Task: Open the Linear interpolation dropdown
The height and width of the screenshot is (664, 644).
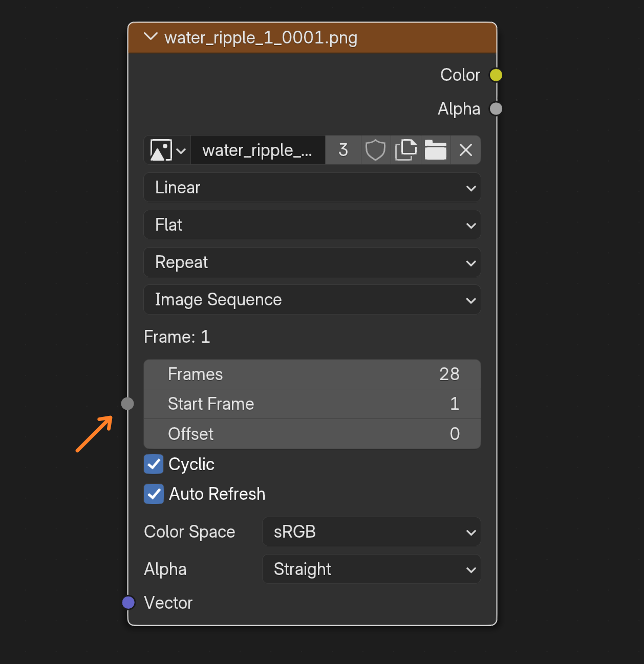Action: (312, 188)
